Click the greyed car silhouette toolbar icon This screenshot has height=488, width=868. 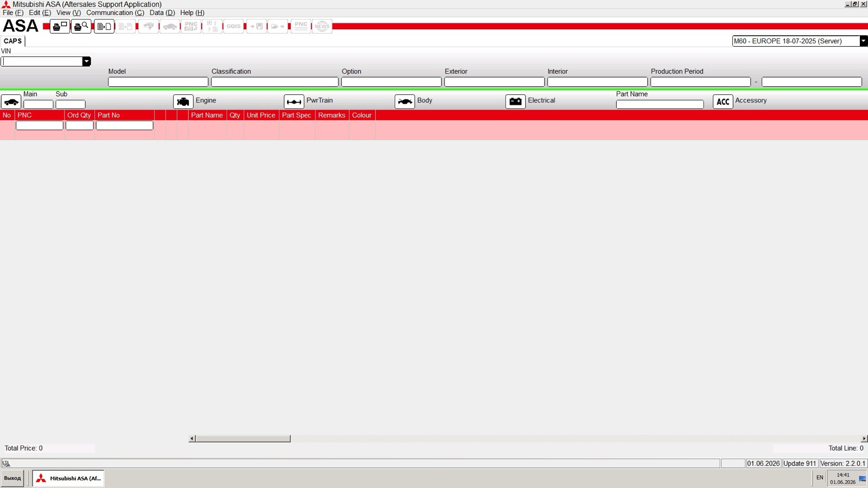170,26
